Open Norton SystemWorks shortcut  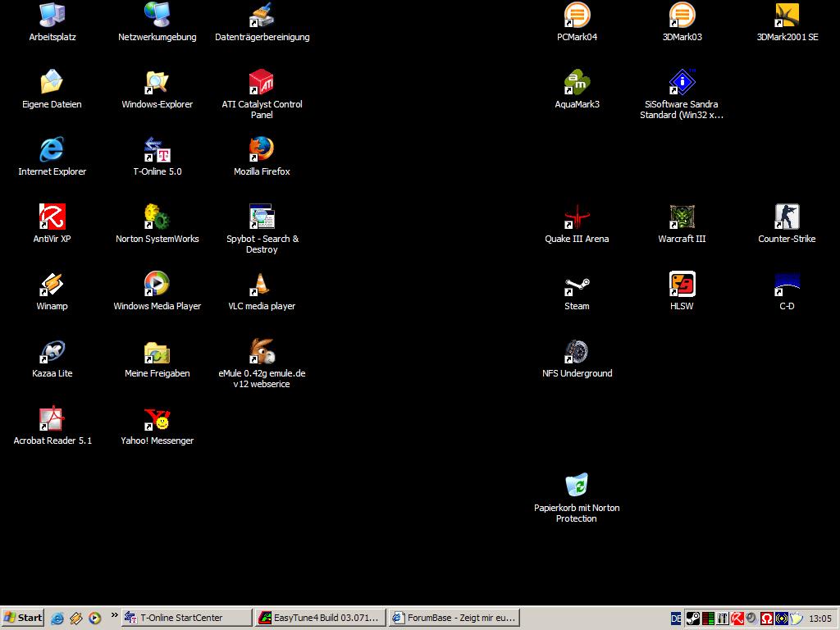pos(157,224)
